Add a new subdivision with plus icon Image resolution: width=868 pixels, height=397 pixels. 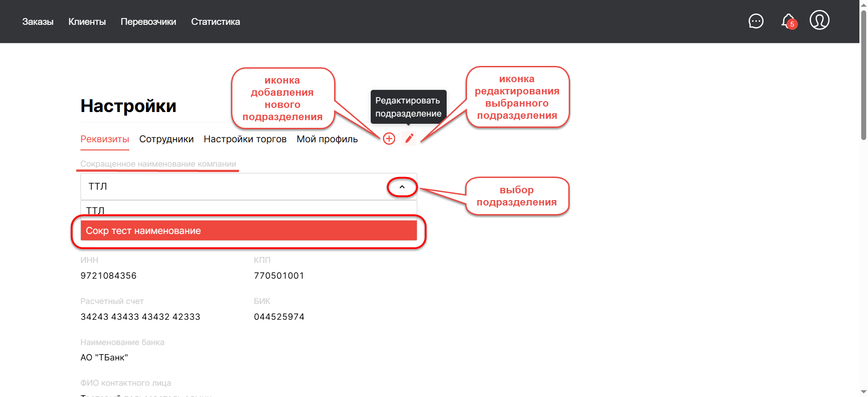(x=389, y=139)
